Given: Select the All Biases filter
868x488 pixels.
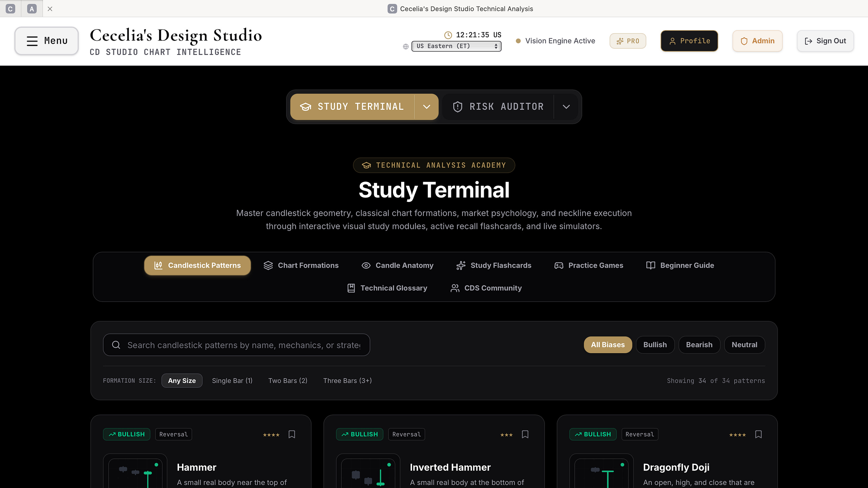Looking at the screenshot, I should (x=608, y=345).
